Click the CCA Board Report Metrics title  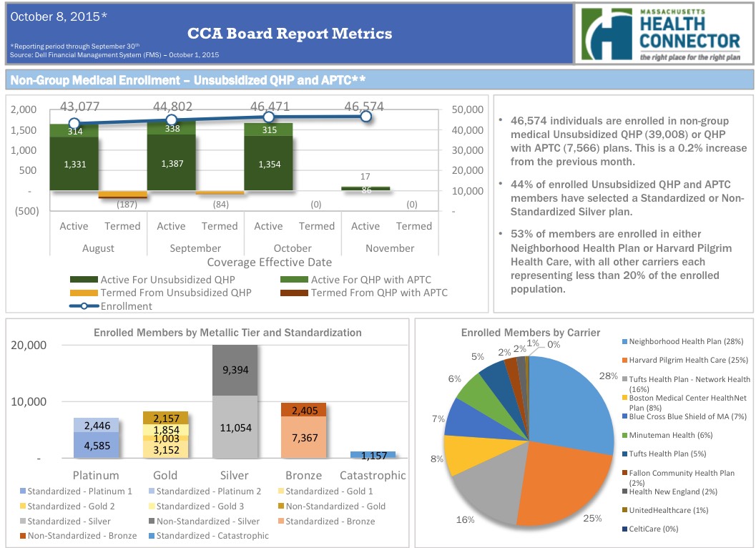tap(290, 34)
